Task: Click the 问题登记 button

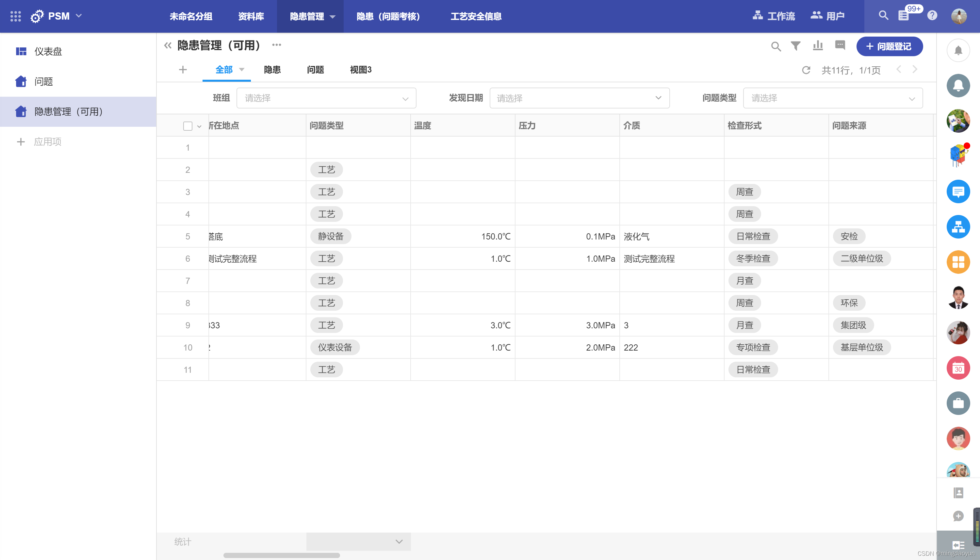Action: click(x=889, y=46)
